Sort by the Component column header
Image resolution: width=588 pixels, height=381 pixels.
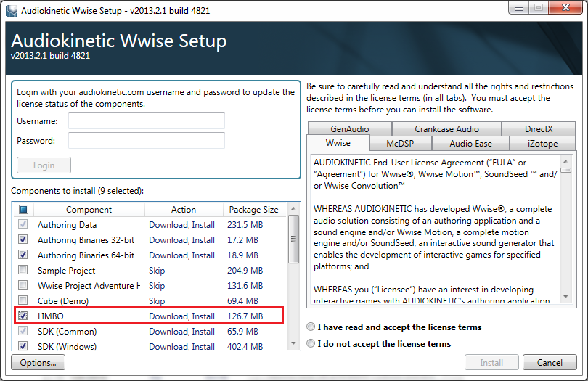coord(89,209)
